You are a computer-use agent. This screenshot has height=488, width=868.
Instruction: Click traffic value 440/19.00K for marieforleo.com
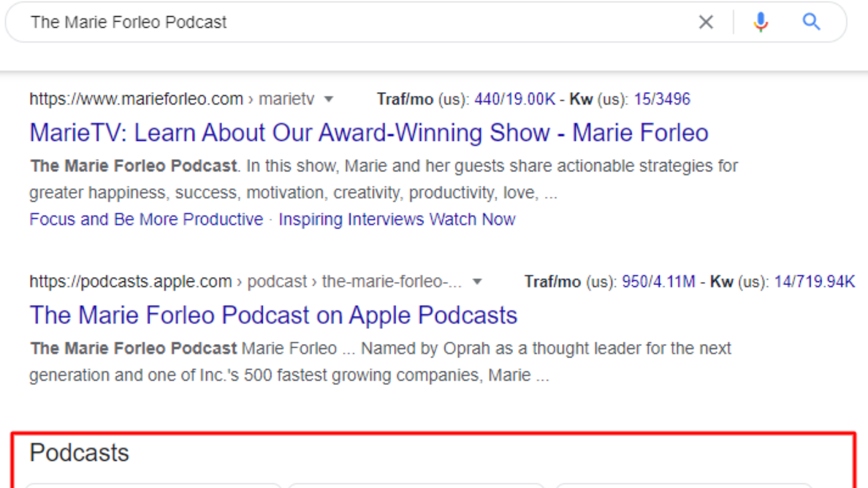pos(515,99)
